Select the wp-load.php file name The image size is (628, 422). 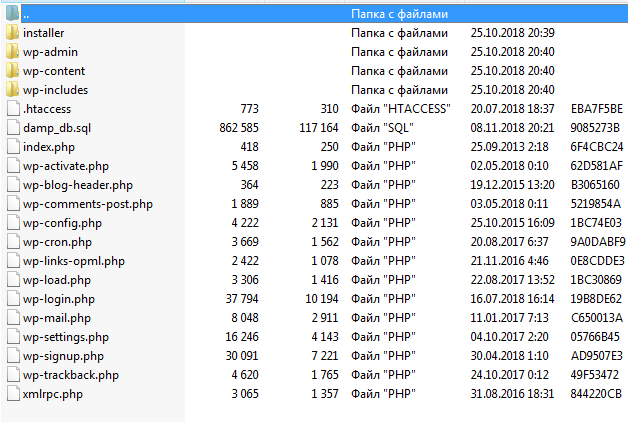[57, 280]
